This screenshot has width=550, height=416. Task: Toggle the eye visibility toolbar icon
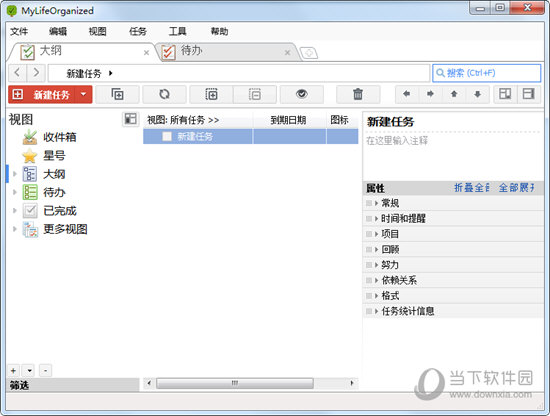tap(302, 94)
